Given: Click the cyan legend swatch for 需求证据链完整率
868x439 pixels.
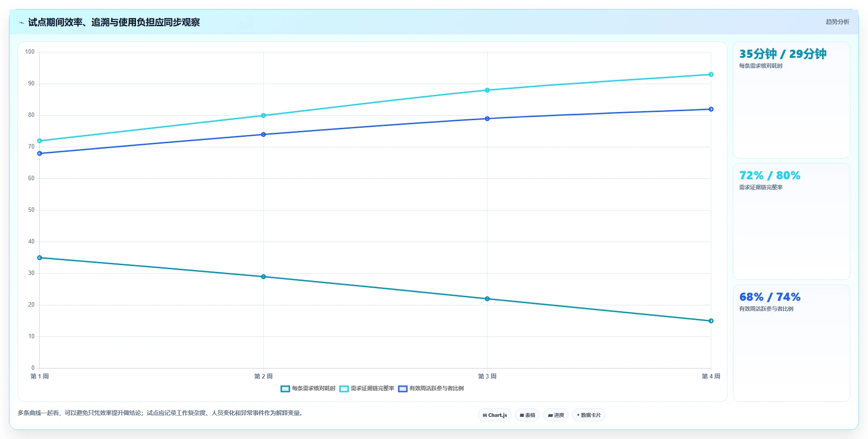Looking at the screenshot, I should (344, 389).
